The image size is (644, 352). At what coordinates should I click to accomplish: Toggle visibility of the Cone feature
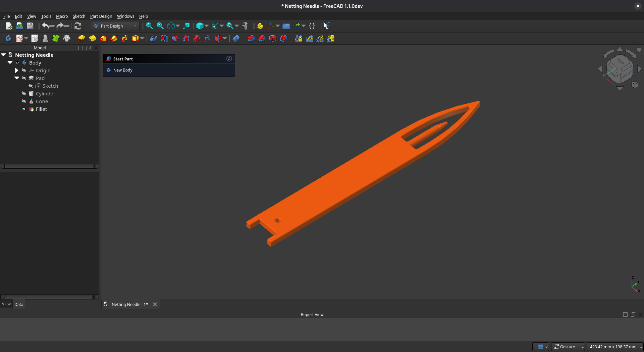click(24, 101)
